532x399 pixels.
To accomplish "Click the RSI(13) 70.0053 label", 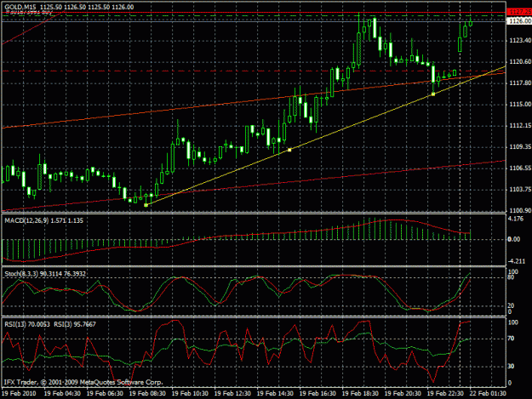I will [x=26, y=324].
